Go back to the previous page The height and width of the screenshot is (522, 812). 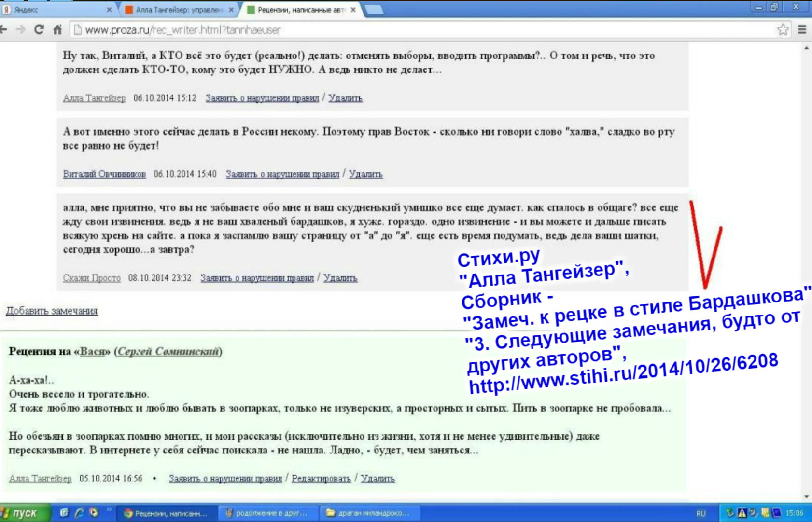point(4,29)
